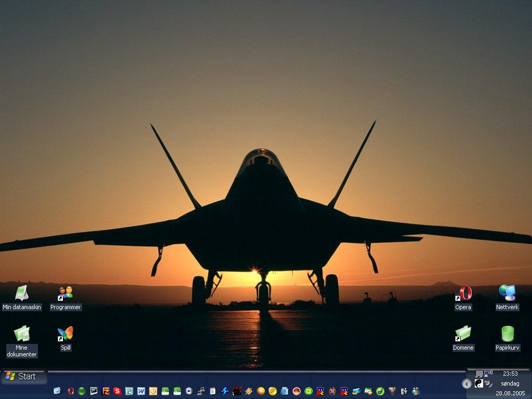The height and width of the screenshot is (399, 532).
Task: Launch Dreamweaver from the quick launch bar
Action: pyautogui.click(x=380, y=391)
